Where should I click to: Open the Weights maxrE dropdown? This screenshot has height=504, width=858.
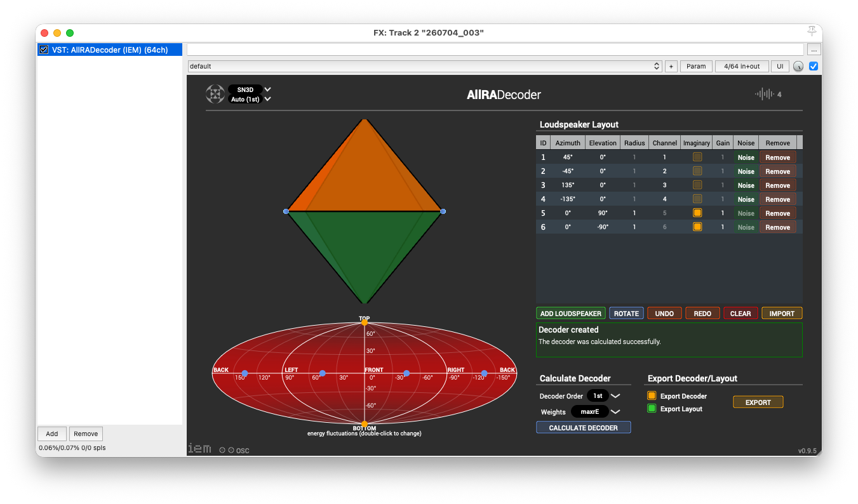[596, 412]
